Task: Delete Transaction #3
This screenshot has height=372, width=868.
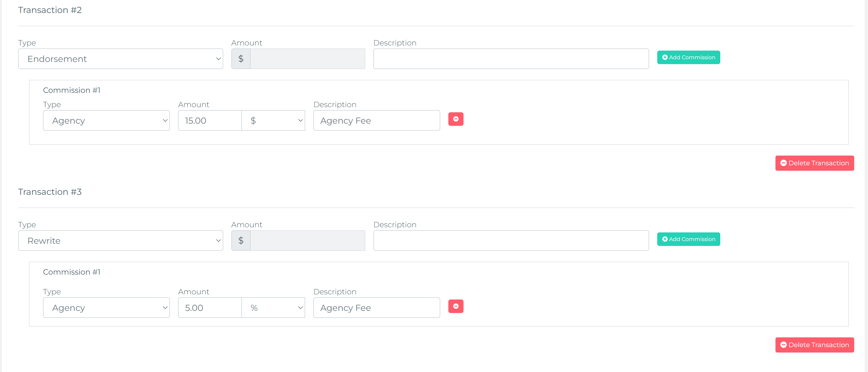Action: pos(814,345)
